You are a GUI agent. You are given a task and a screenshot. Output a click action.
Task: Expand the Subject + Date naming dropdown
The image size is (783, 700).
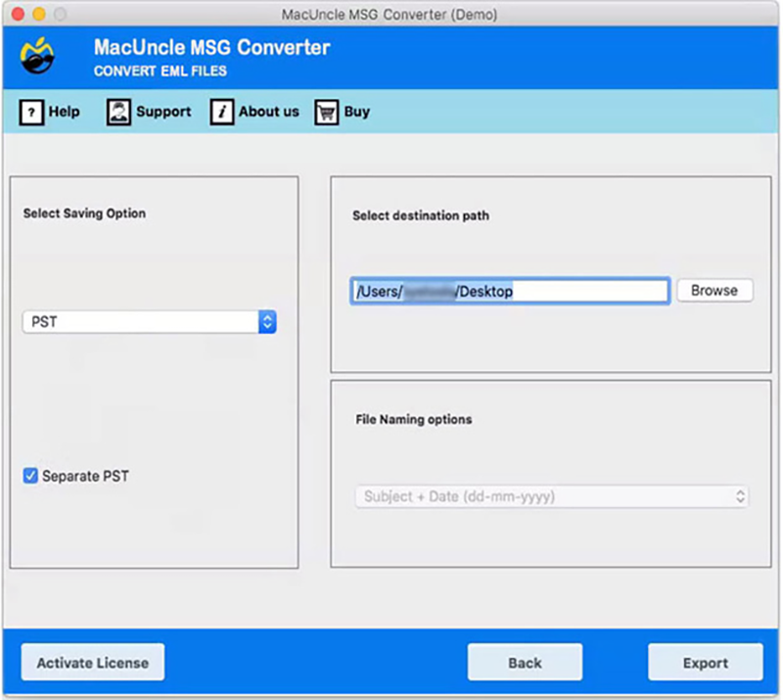(551, 496)
